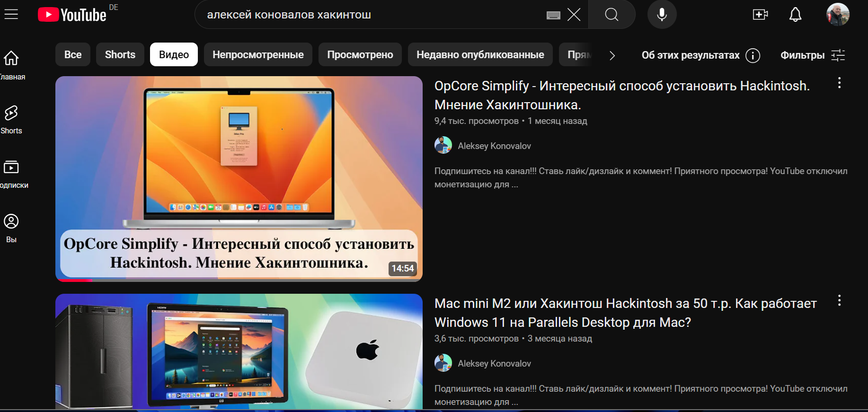Click the magnifier search button
This screenshot has height=412, width=868.
tap(611, 15)
